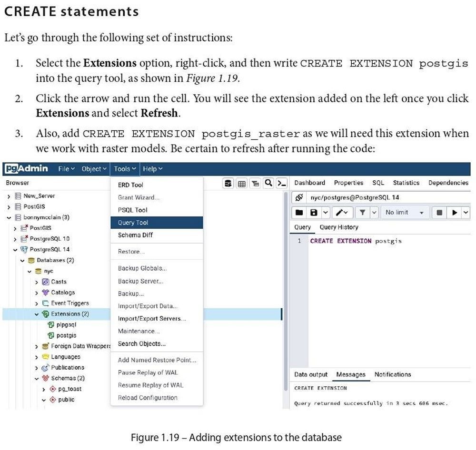Click the Catalogs node icon
Screen dimensions: 476x450
(x=45, y=293)
